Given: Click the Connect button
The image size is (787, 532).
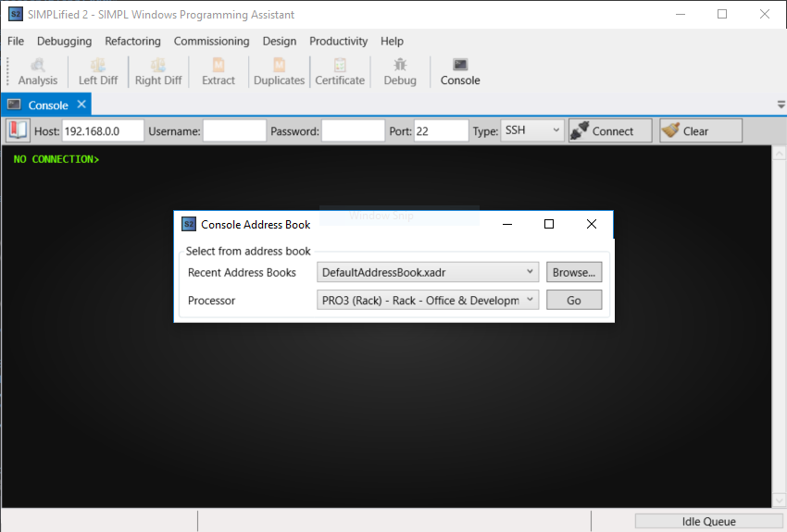Looking at the screenshot, I should [610, 130].
